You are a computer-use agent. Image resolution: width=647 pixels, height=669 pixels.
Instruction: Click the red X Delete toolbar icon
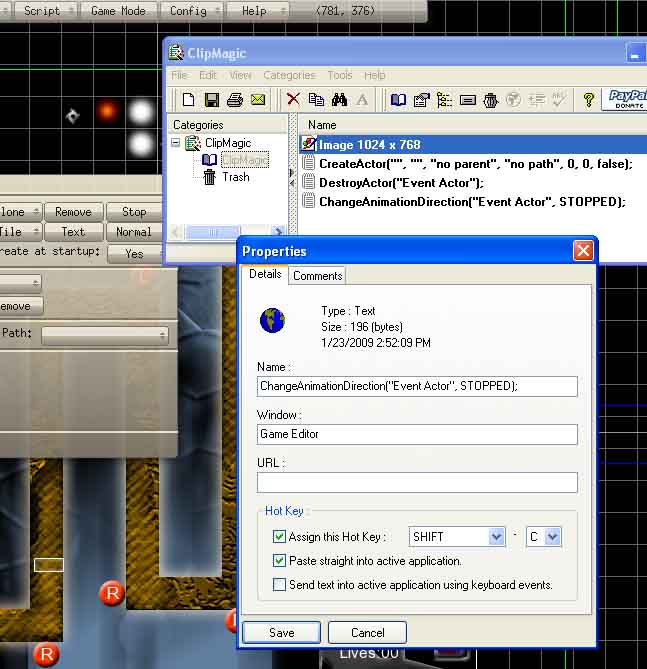coord(293,99)
